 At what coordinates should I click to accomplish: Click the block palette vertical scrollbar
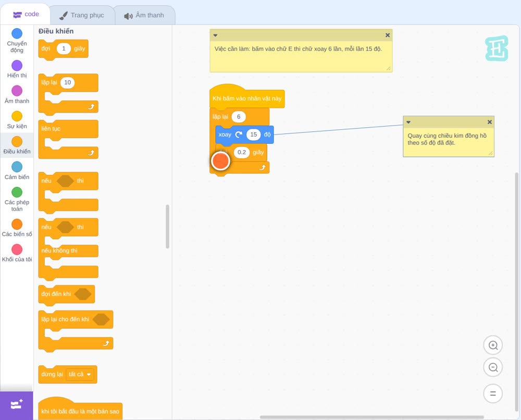click(167, 227)
